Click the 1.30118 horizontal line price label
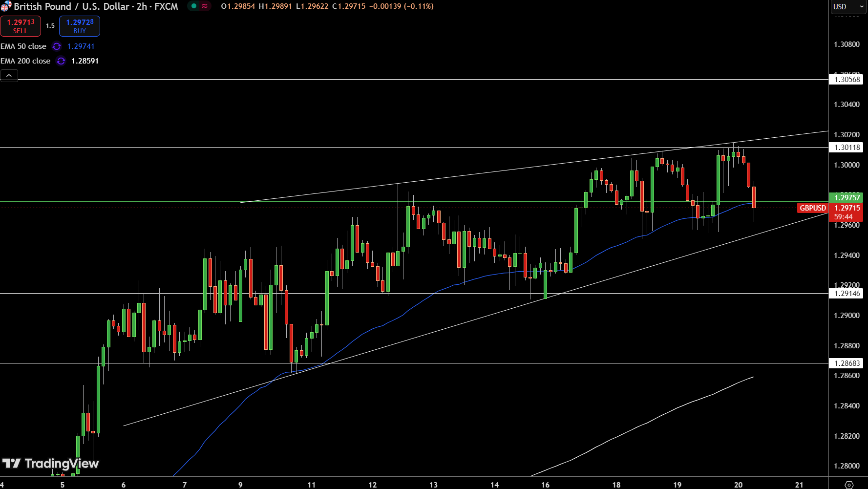 [847, 148]
